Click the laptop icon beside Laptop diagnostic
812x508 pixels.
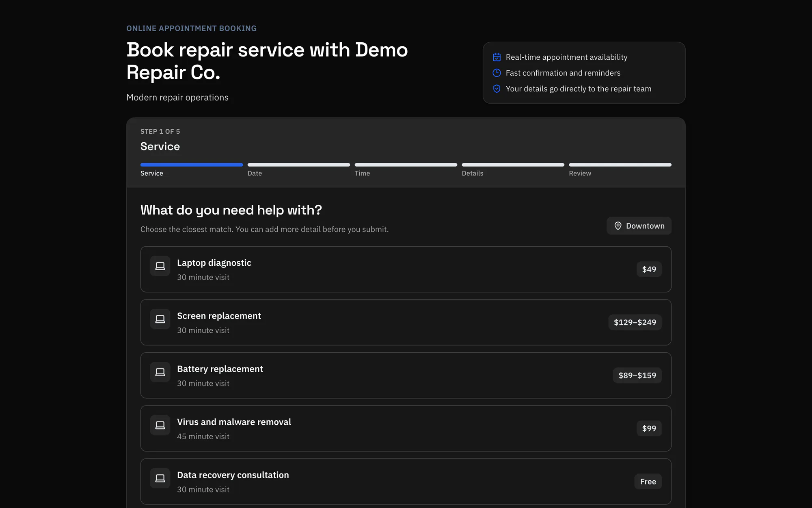160,266
